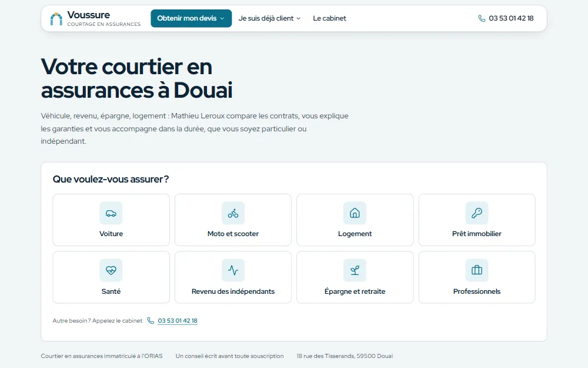588x368 pixels.
Task: Click the address 18 rue des Tisserands, 59500 Douai
Action: click(x=345, y=356)
